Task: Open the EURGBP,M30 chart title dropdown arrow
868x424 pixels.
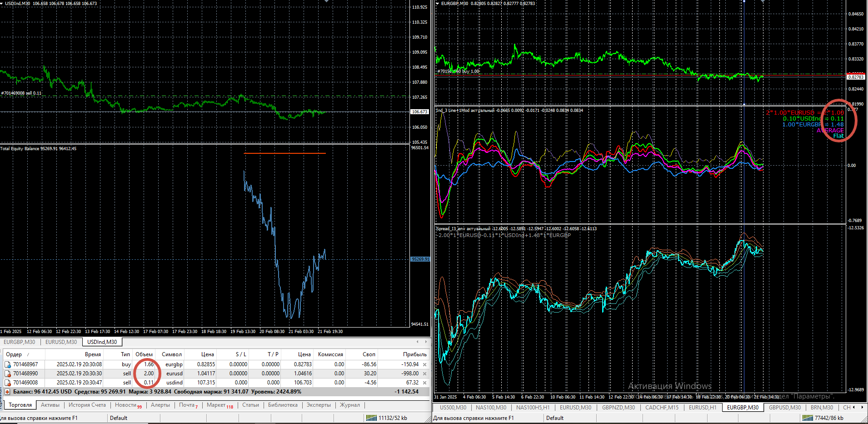Action: pyautogui.click(x=438, y=4)
